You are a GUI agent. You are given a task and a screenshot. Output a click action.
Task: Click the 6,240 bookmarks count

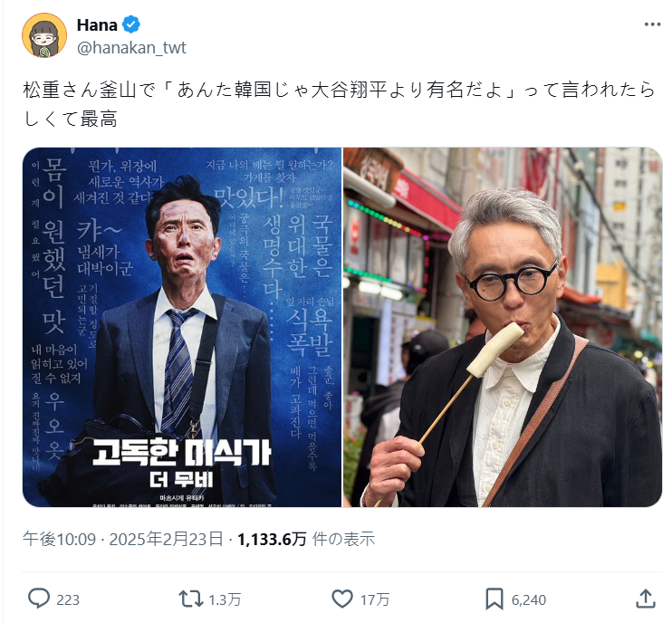click(x=528, y=599)
